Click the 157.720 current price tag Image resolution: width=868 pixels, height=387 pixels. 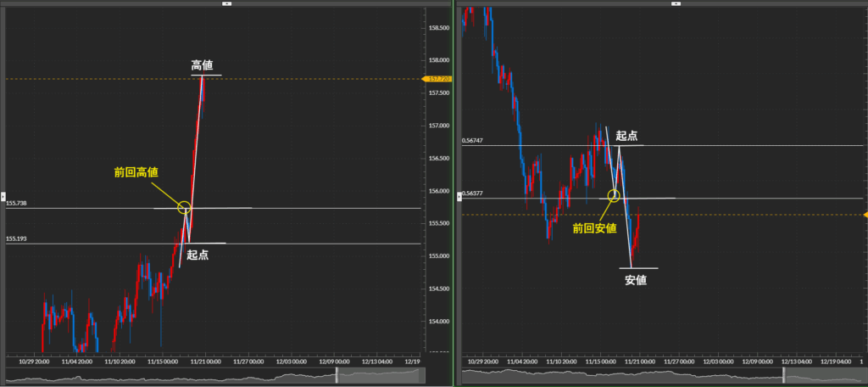(x=439, y=79)
